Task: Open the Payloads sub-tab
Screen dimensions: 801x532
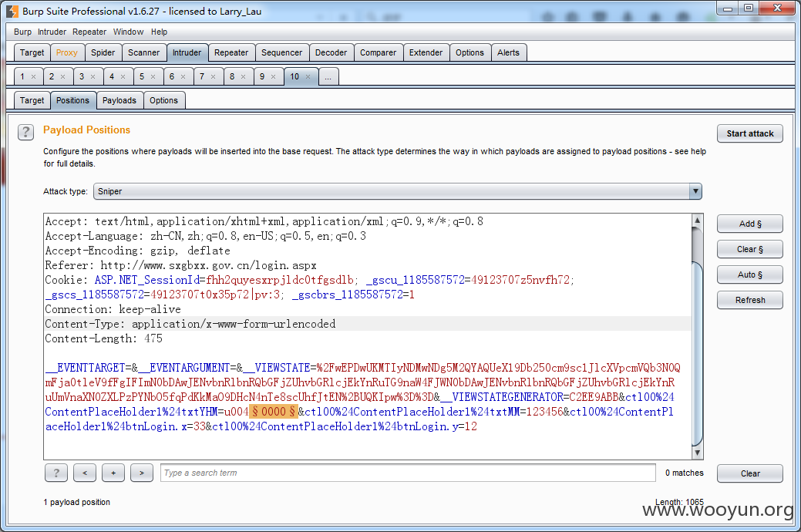Action: tap(119, 101)
